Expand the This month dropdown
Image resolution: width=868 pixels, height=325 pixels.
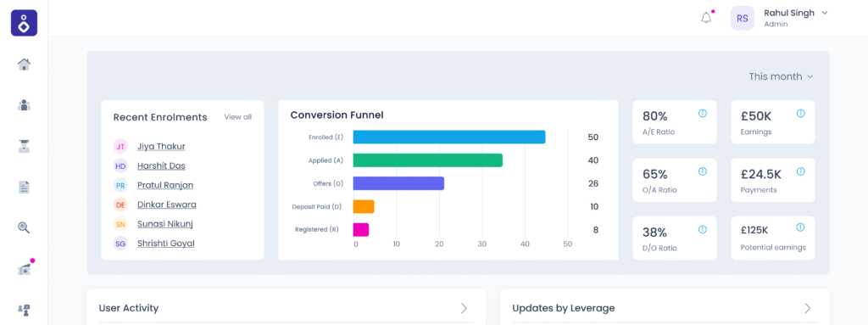point(781,76)
